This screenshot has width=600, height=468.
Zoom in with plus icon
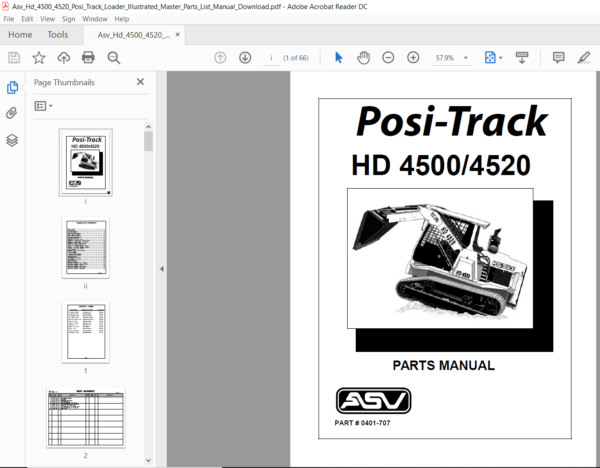[x=413, y=58]
